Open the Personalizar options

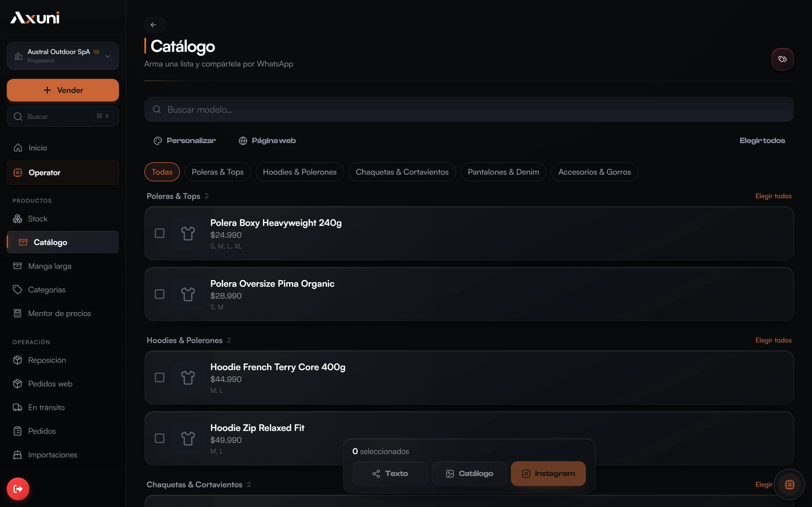click(185, 141)
